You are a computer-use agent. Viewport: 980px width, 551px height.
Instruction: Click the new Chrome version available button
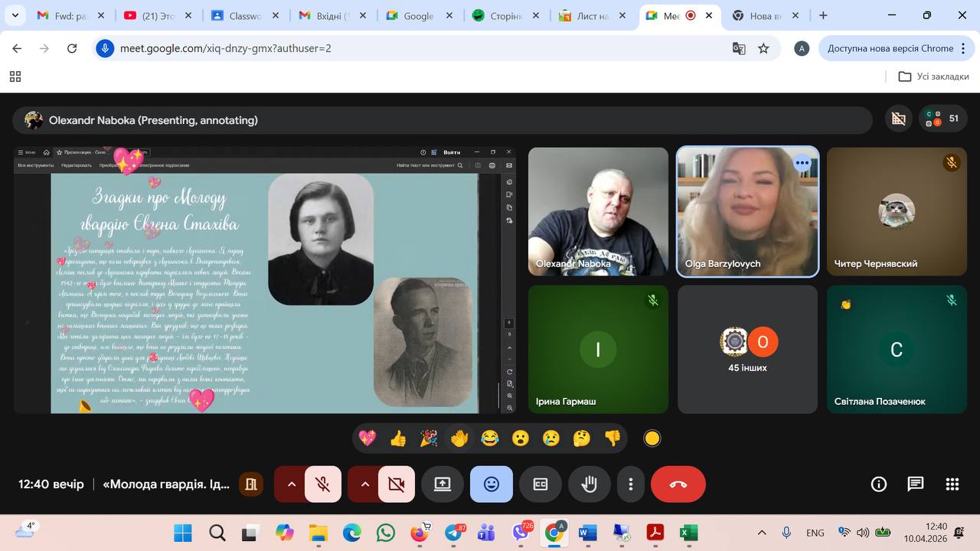(890, 48)
